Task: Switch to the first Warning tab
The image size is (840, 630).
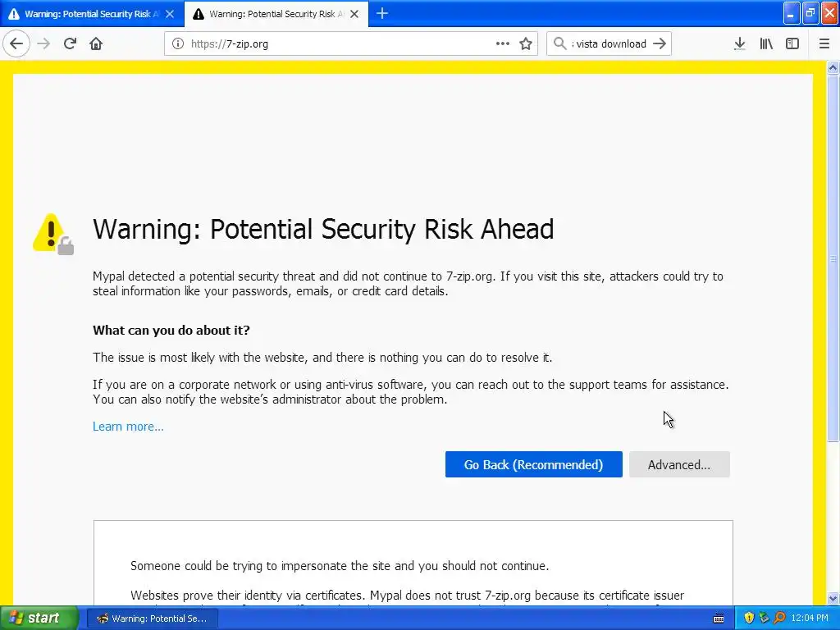Action: click(x=91, y=14)
